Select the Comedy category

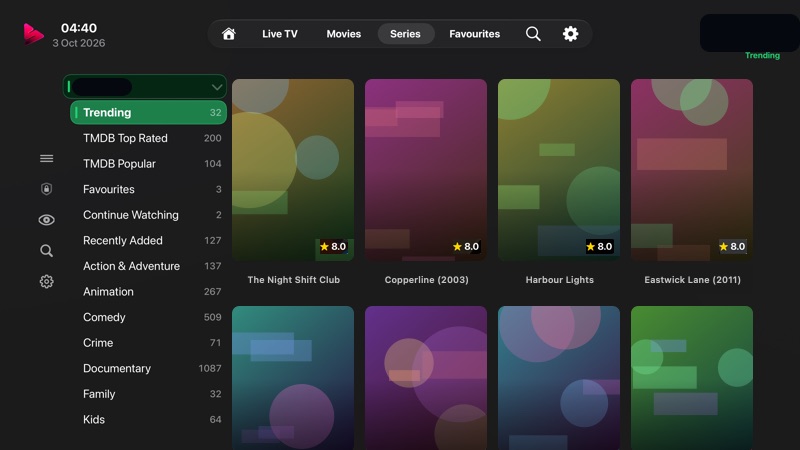(148, 317)
